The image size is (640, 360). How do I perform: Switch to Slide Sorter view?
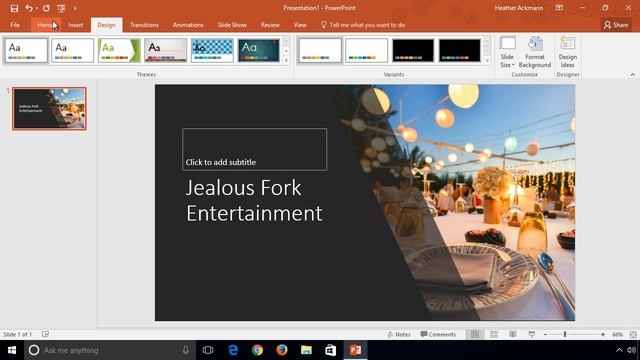(494, 334)
